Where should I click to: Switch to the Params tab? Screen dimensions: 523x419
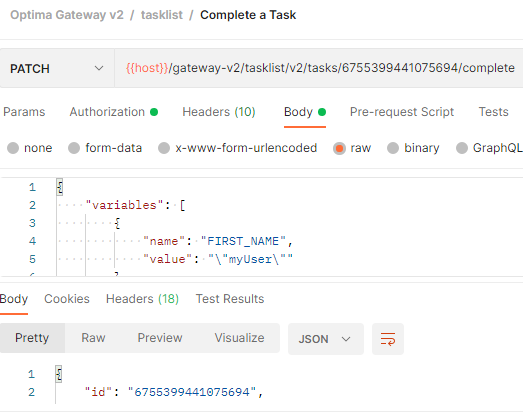[24, 112]
